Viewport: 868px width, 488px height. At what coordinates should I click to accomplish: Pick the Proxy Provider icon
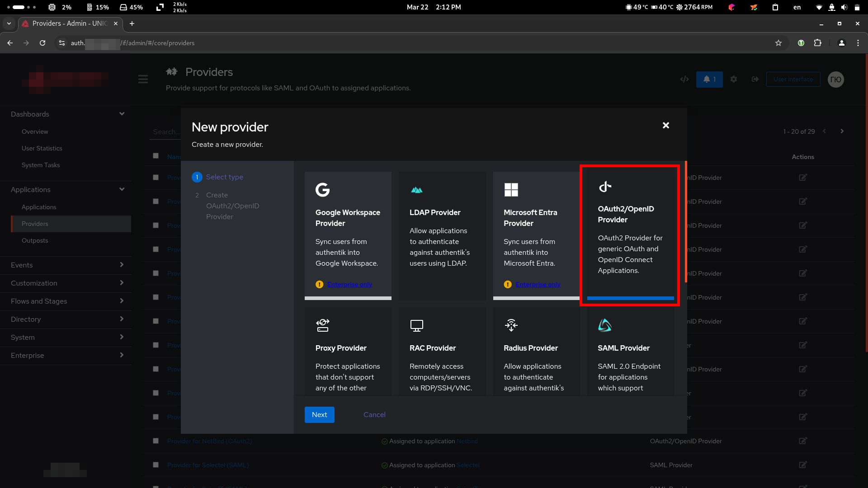tap(323, 325)
